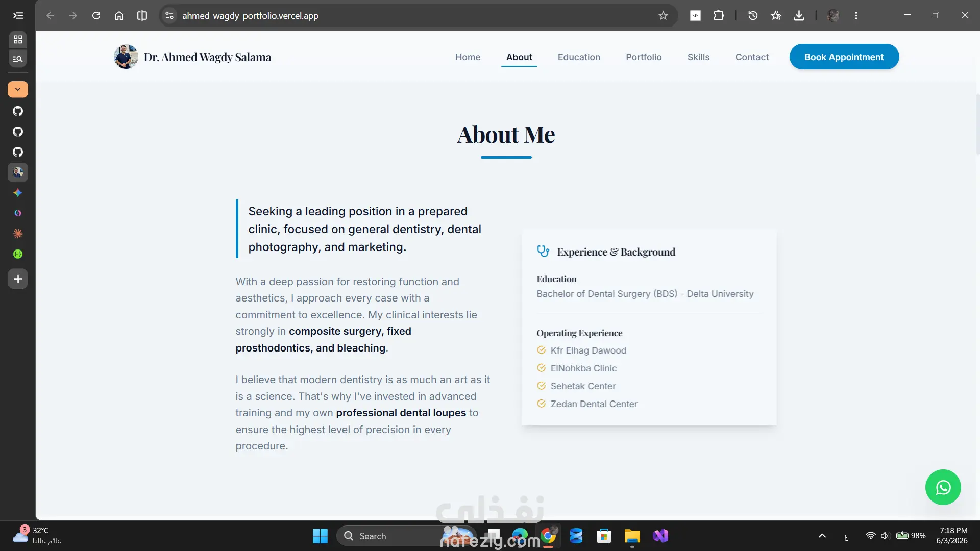Screen dimensions: 980x551
Task: Go back to the previous page
Action: [x=50, y=15]
